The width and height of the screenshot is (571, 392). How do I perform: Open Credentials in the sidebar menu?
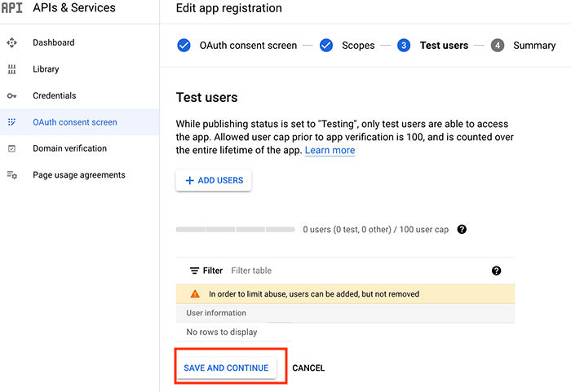point(54,96)
